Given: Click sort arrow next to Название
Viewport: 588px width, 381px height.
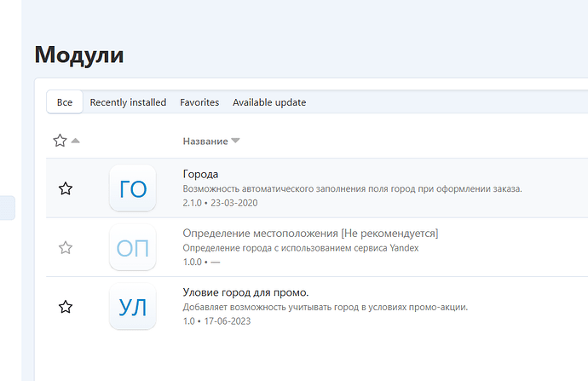Looking at the screenshot, I should (236, 141).
